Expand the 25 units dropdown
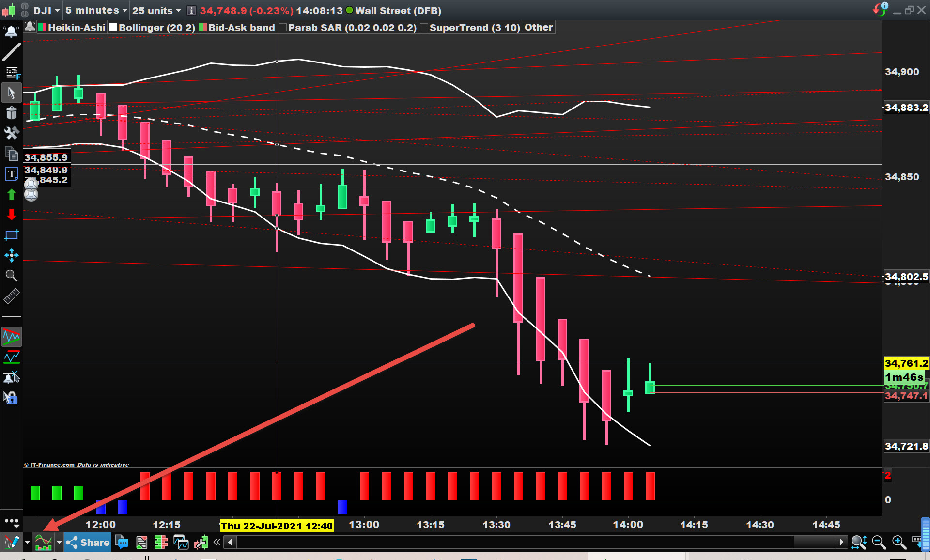The image size is (930, 560). pos(156,10)
